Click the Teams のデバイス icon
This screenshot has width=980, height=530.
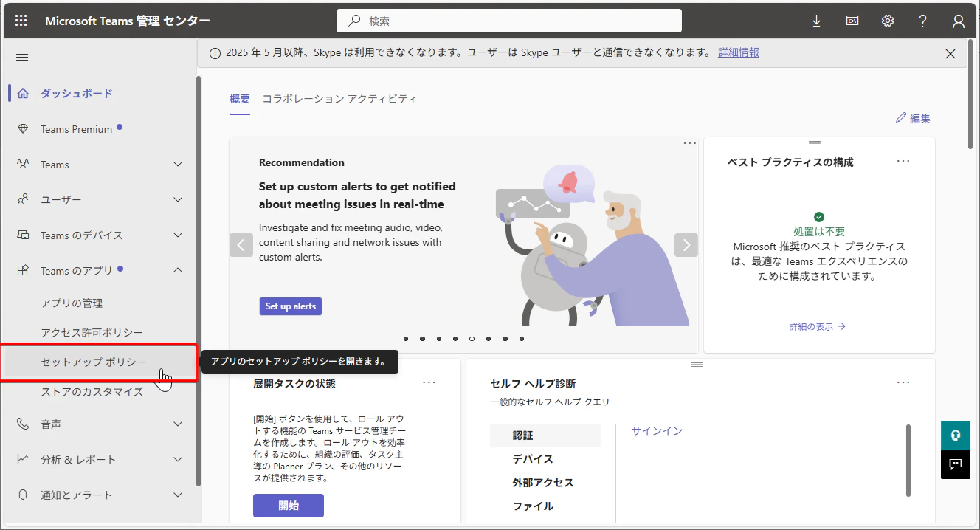pyautogui.click(x=23, y=235)
